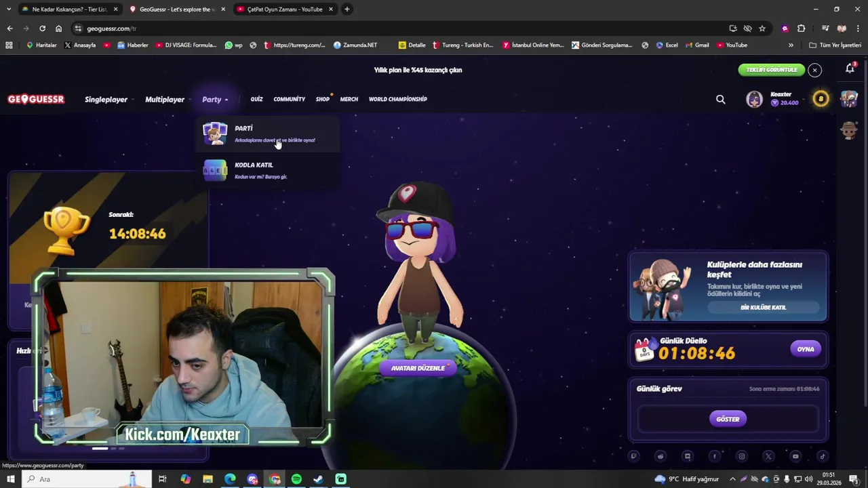The height and width of the screenshot is (488, 868).
Task: Open GeoGuessr's Discord link
Action: 688,456
